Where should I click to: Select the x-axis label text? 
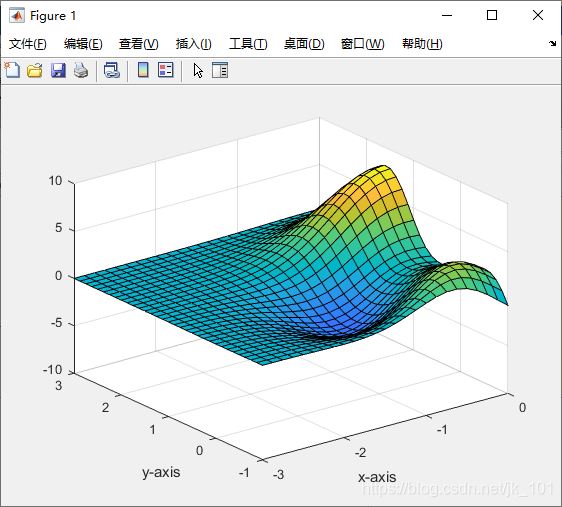pyautogui.click(x=377, y=477)
